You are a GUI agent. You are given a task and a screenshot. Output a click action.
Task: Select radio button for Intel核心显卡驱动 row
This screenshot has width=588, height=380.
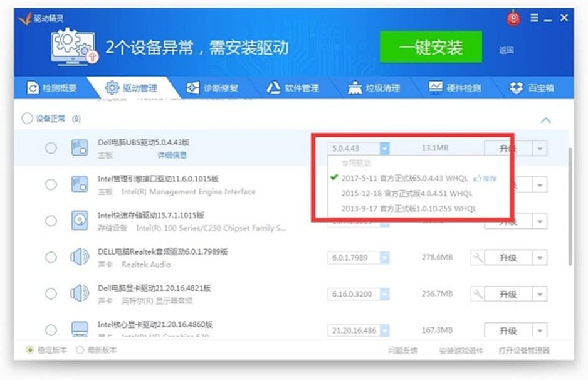[x=51, y=330]
